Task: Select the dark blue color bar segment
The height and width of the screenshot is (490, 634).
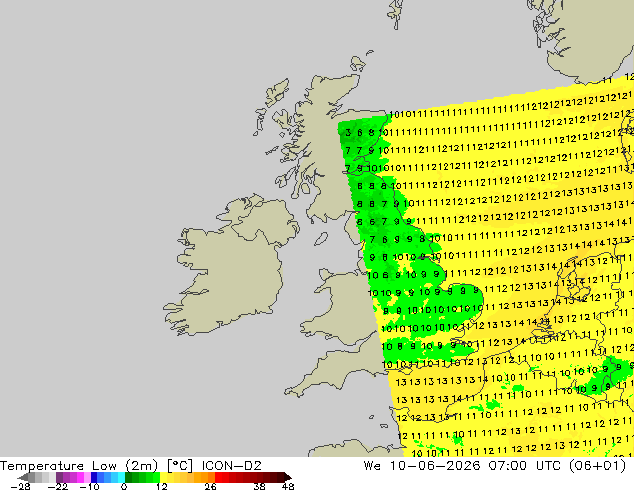Action: coord(94,477)
